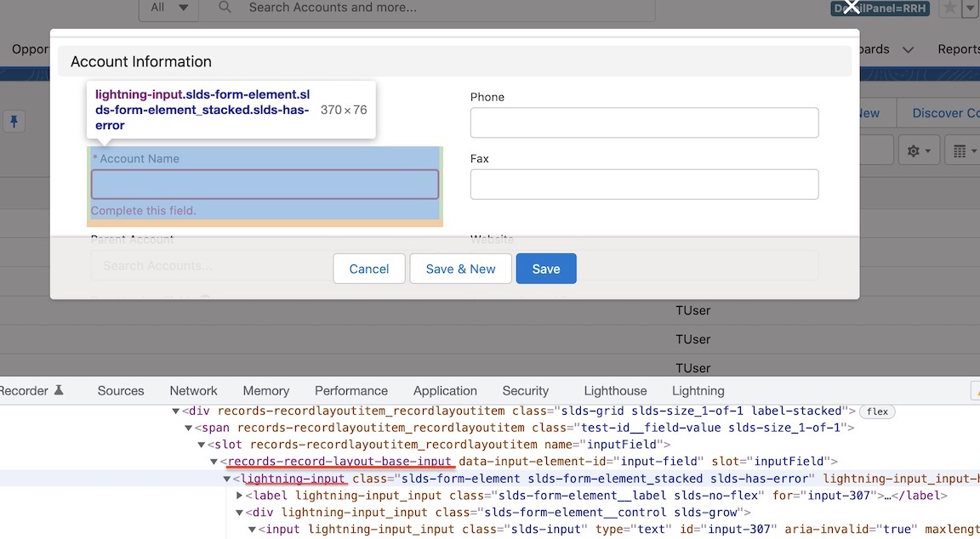Open the dropdown arrow next to the favorites star

970,9
